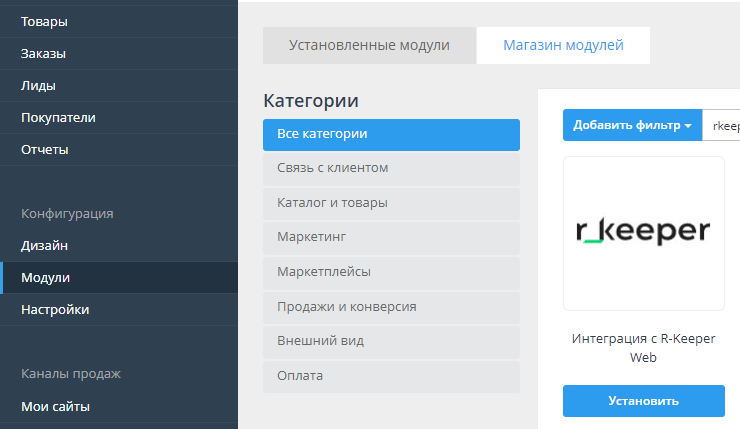Select Покупатели in the sidebar
Screen dimensions: 740x429
[119, 118]
